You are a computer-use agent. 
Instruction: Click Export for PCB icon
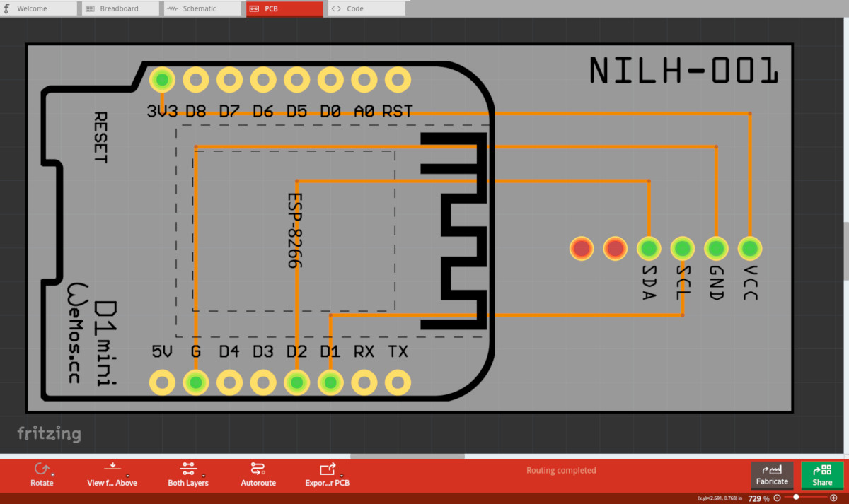328,469
